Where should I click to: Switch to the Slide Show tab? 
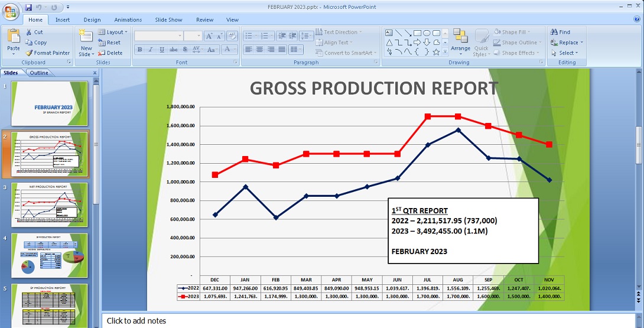click(x=168, y=20)
